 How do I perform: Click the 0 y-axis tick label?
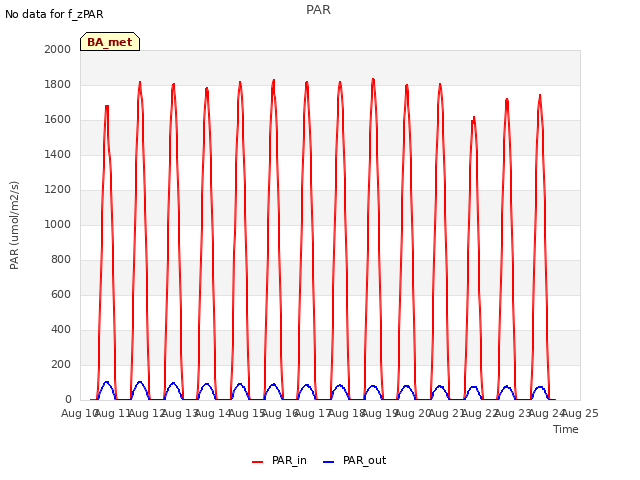click(68, 399)
